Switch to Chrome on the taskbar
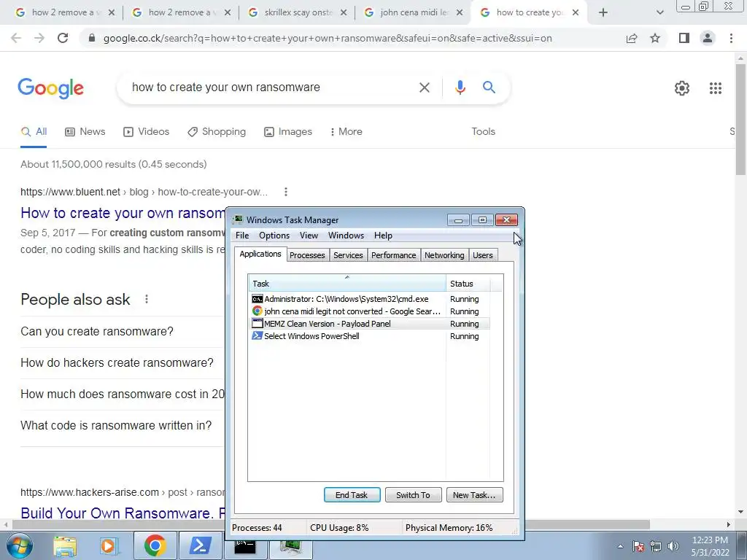Viewport: 747px width, 560px height. (155, 545)
